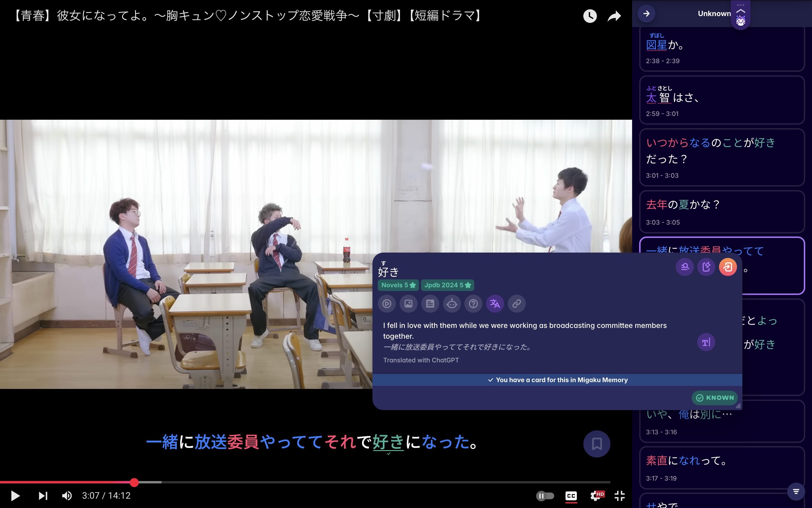Click the word 素直 in sidebar
The width and height of the screenshot is (812, 508).
(657, 460)
